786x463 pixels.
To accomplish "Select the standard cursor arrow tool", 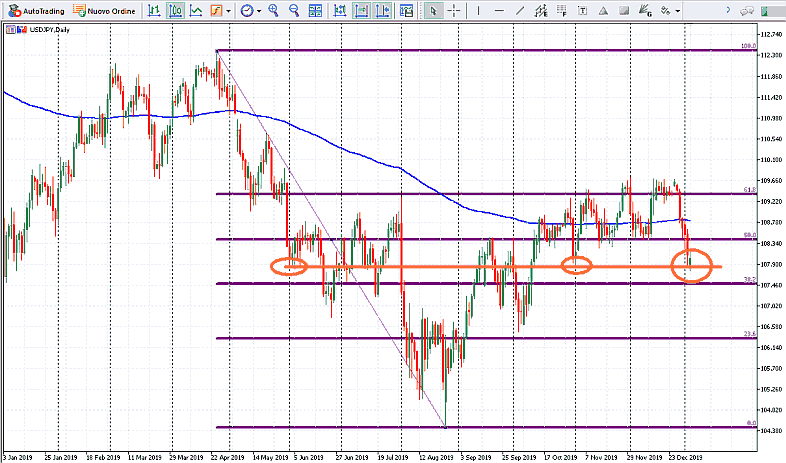I will pyautogui.click(x=433, y=10).
